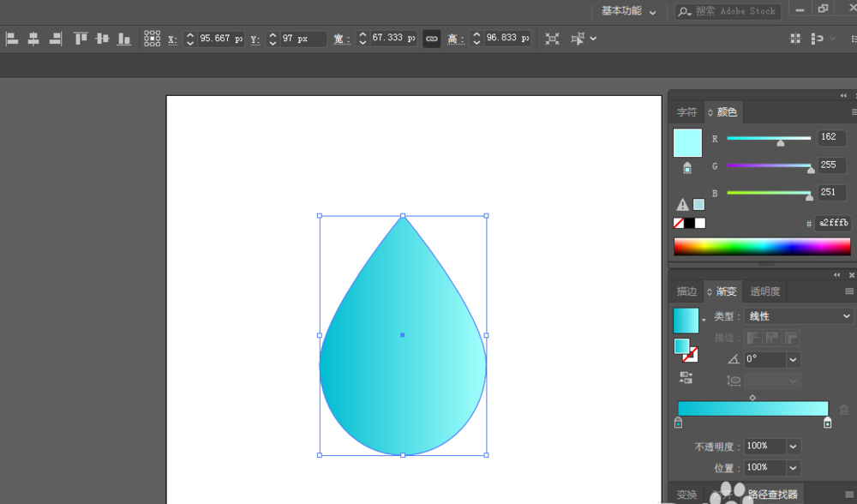857x504 pixels.
Task: Click the reference point grid icon
Action: (x=152, y=39)
